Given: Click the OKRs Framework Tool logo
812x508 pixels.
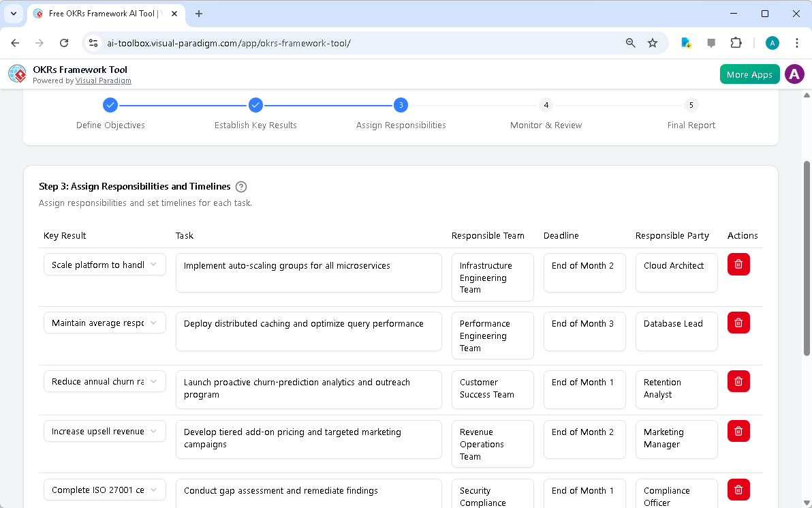Looking at the screenshot, I should pos(16,74).
